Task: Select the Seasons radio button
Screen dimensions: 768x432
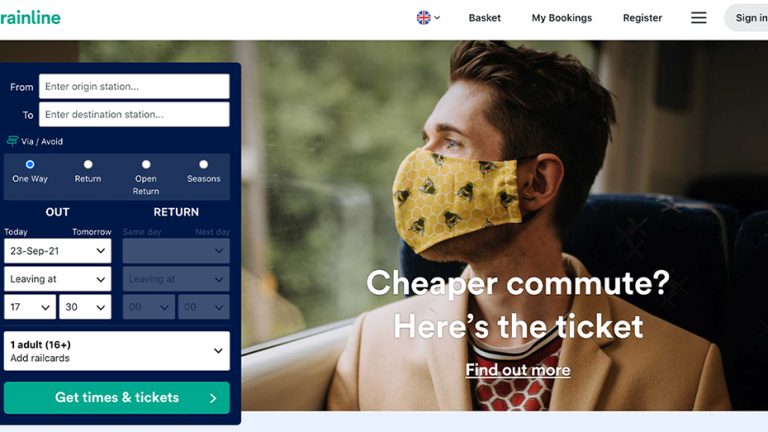Action: point(203,164)
